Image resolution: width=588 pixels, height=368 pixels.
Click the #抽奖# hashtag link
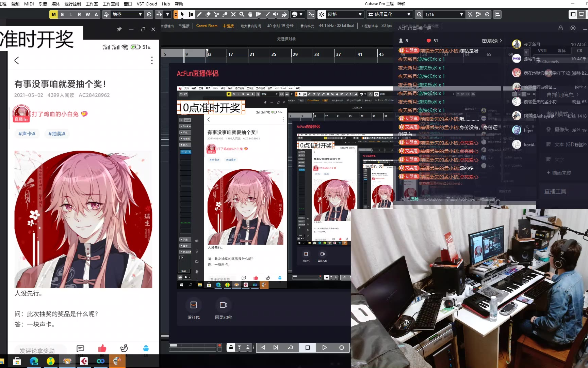[x=57, y=134]
